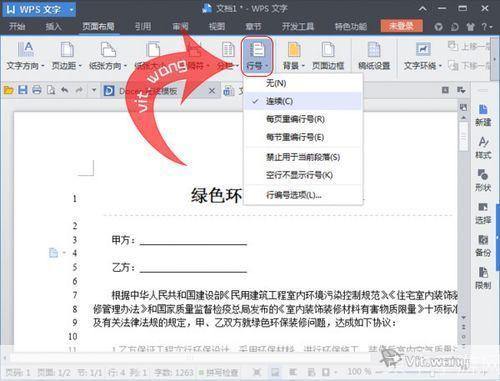Image resolution: width=500 pixels, height=381 pixels.
Task: Close the Docer template tab
Action: click(212, 90)
